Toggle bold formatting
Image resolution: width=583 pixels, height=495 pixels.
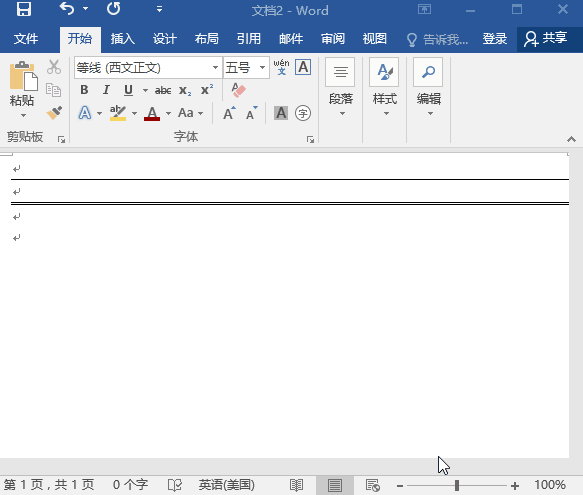[x=84, y=90]
